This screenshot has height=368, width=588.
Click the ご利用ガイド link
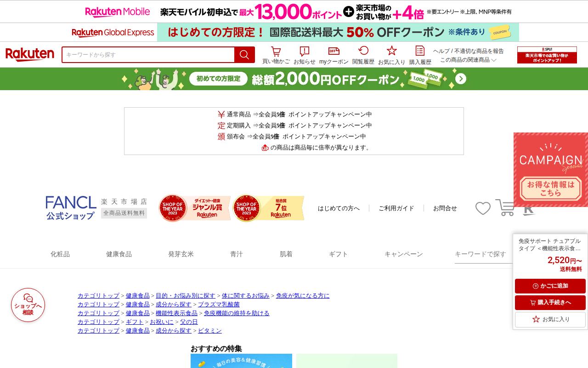[396, 208]
